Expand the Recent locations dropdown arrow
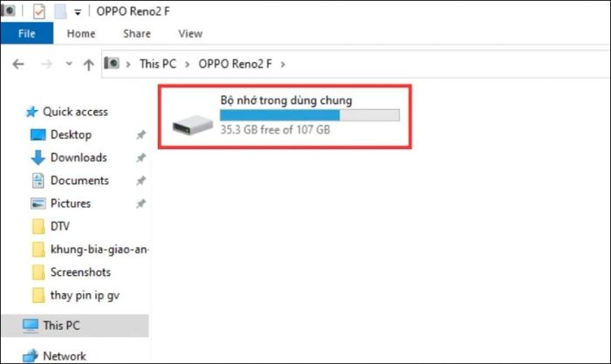The image size is (611, 364). (67, 65)
